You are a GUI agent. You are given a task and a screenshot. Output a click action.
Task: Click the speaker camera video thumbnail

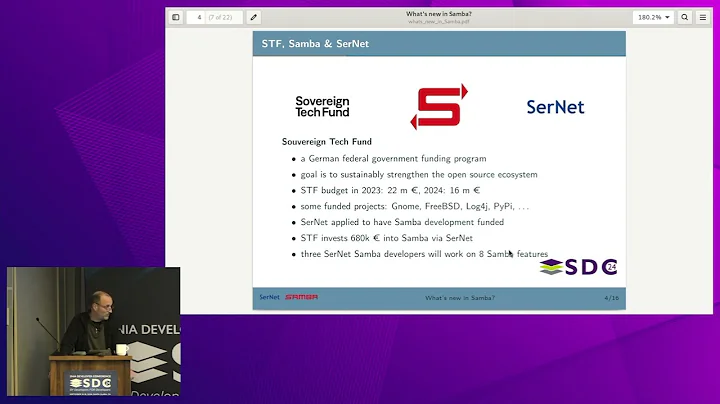click(x=93, y=331)
